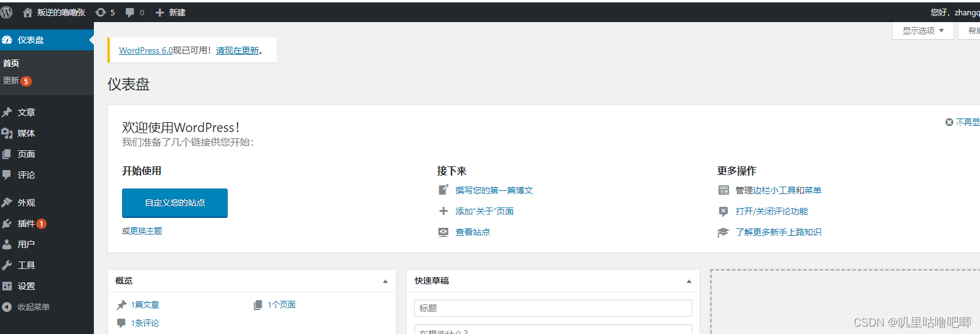This screenshot has height=334, width=980.
Task: Click the updates refresh icon showing 5
Action: point(101,12)
